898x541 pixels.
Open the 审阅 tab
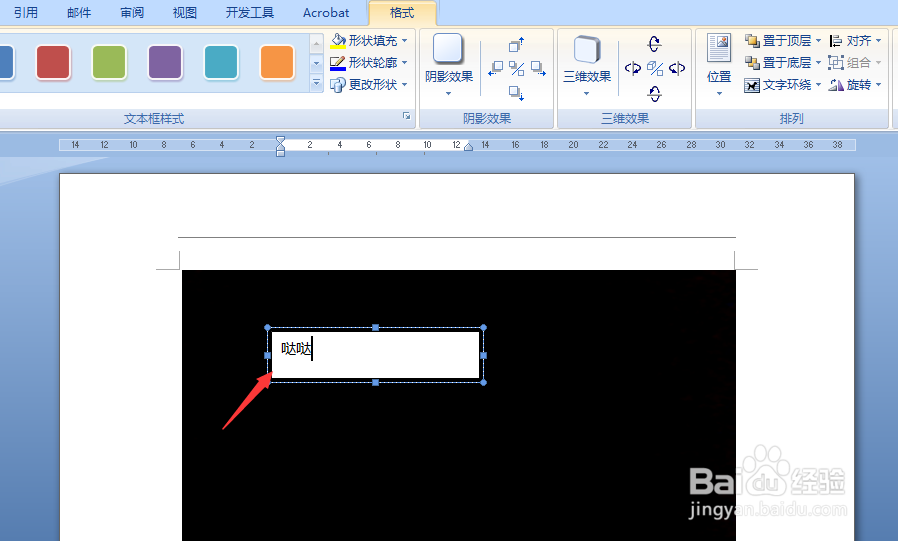132,13
